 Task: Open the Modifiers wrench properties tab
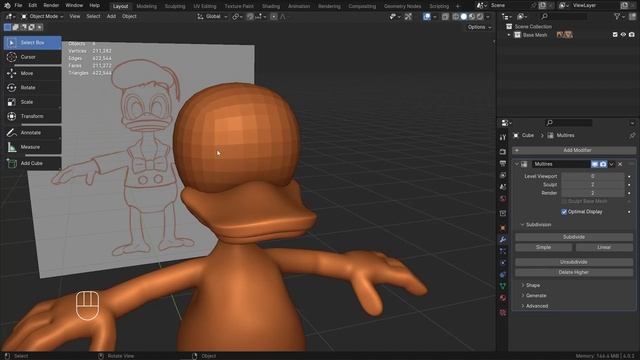[x=503, y=240]
